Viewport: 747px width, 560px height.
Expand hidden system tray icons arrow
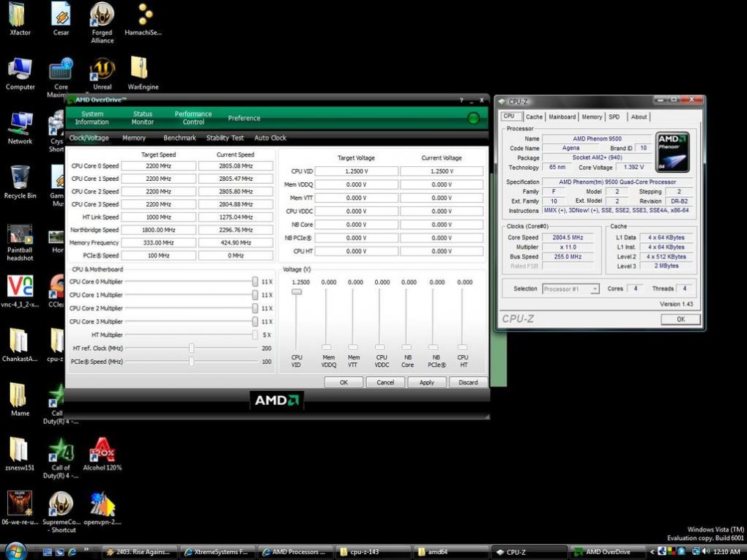[x=653, y=552]
